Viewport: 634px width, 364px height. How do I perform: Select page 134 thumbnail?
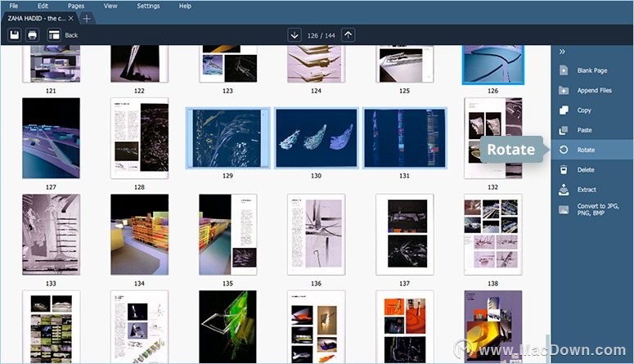point(140,235)
